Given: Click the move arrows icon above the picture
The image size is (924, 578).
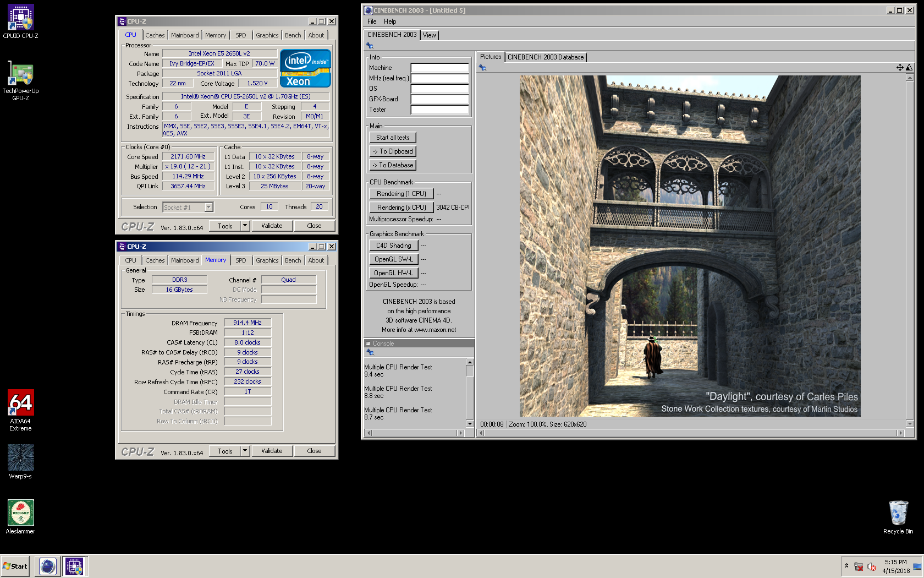Looking at the screenshot, I should click(x=900, y=68).
